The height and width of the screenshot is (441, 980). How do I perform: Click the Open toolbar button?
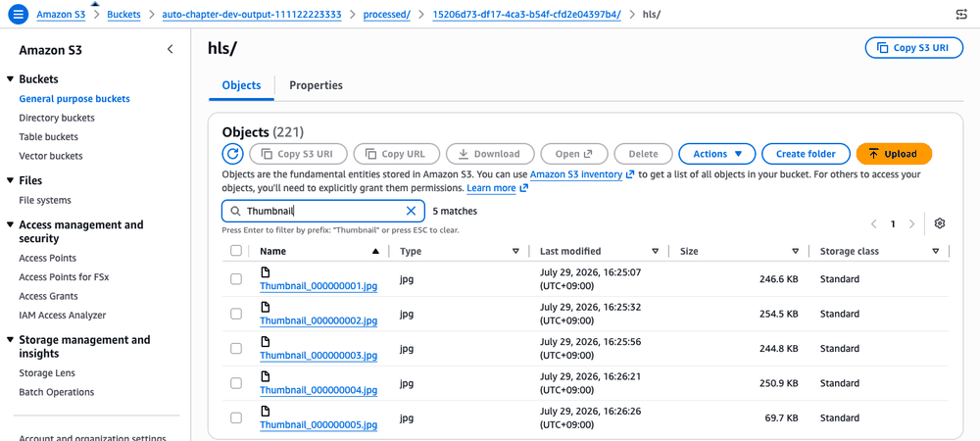573,154
